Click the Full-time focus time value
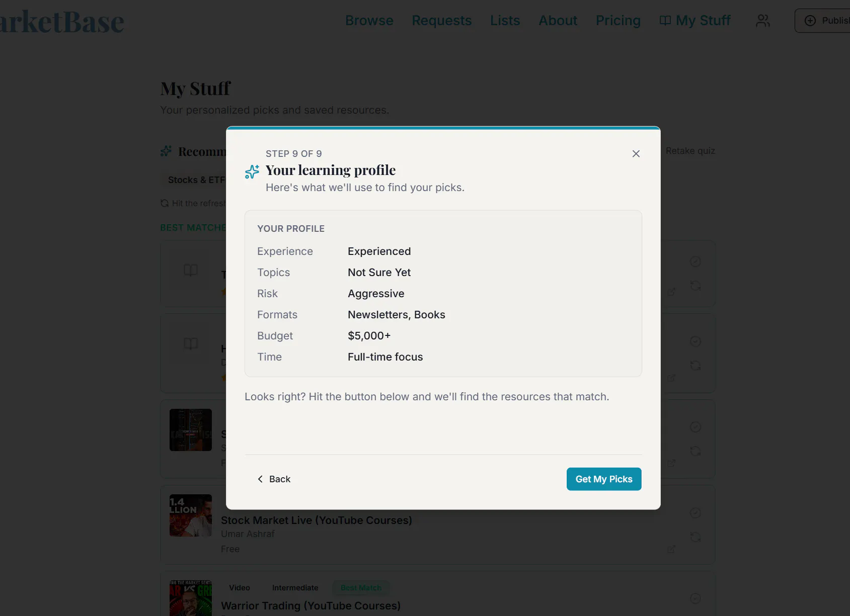Image resolution: width=850 pixels, height=616 pixels. [385, 357]
